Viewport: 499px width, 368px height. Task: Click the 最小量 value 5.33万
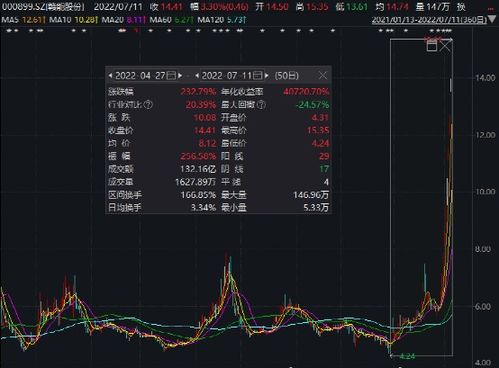(316, 208)
